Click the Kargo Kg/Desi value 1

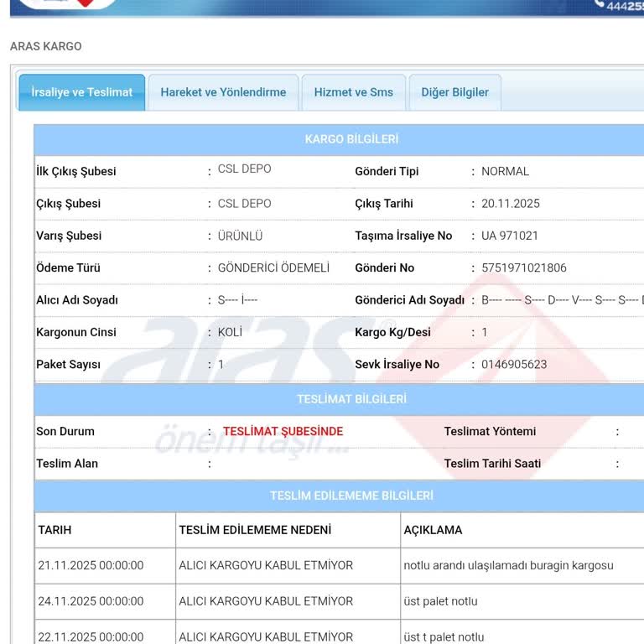coord(484,332)
